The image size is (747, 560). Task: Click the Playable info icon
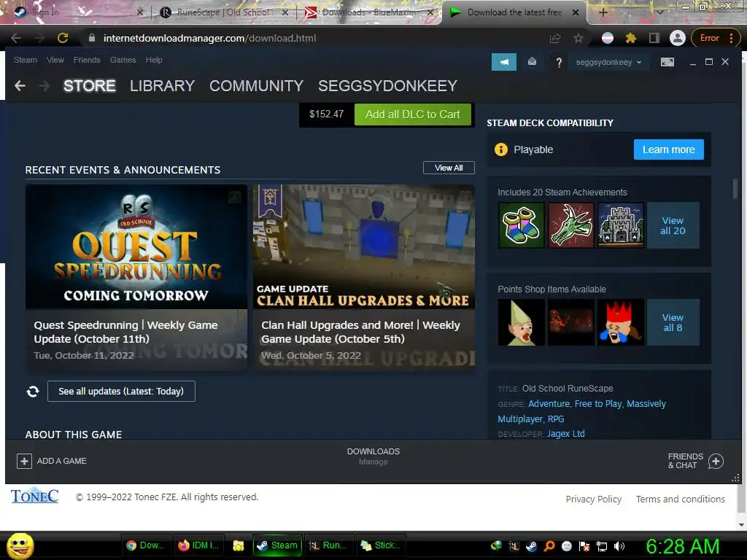pos(501,149)
